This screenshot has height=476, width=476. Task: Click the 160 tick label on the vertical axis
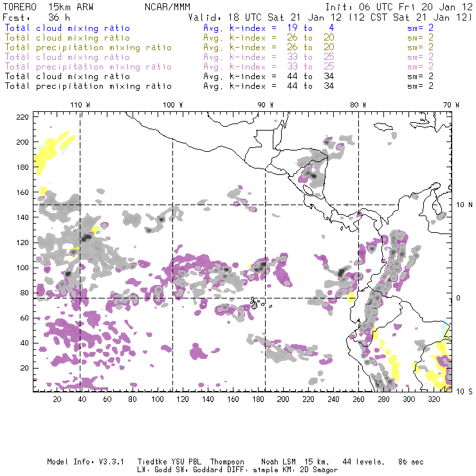click(23, 192)
